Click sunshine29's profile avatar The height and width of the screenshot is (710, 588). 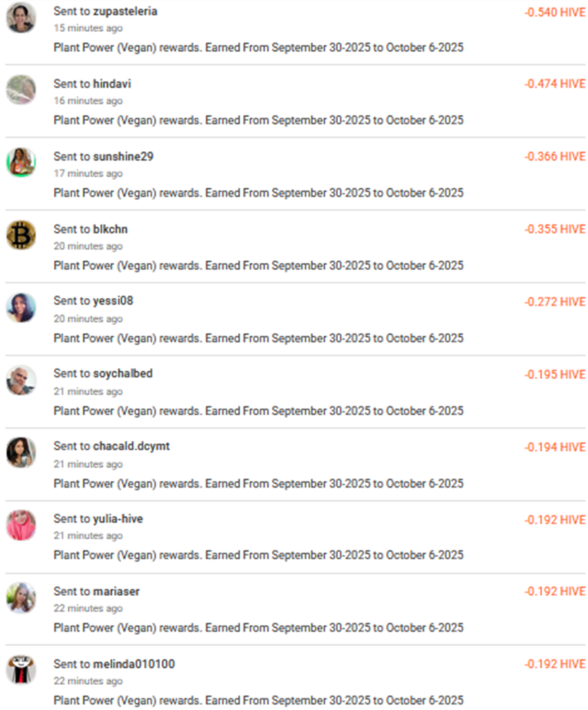[21, 162]
